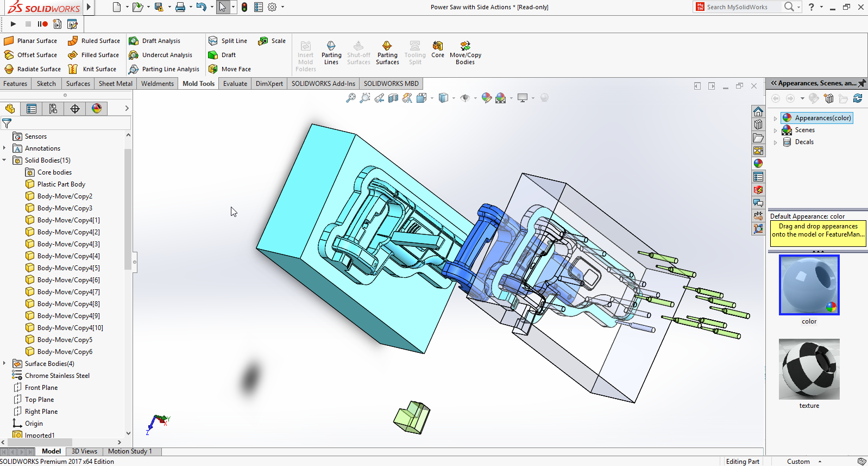Open the ConfigurationManager tab
868x466 pixels.
pos(53,109)
